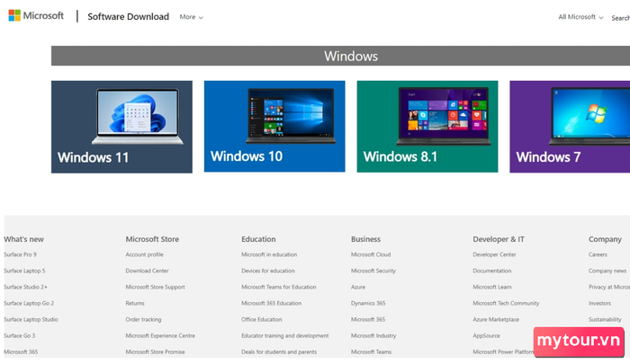This screenshot has height=364, width=630.
Task: Open Microsoft Tech Community link
Action: 506,303
